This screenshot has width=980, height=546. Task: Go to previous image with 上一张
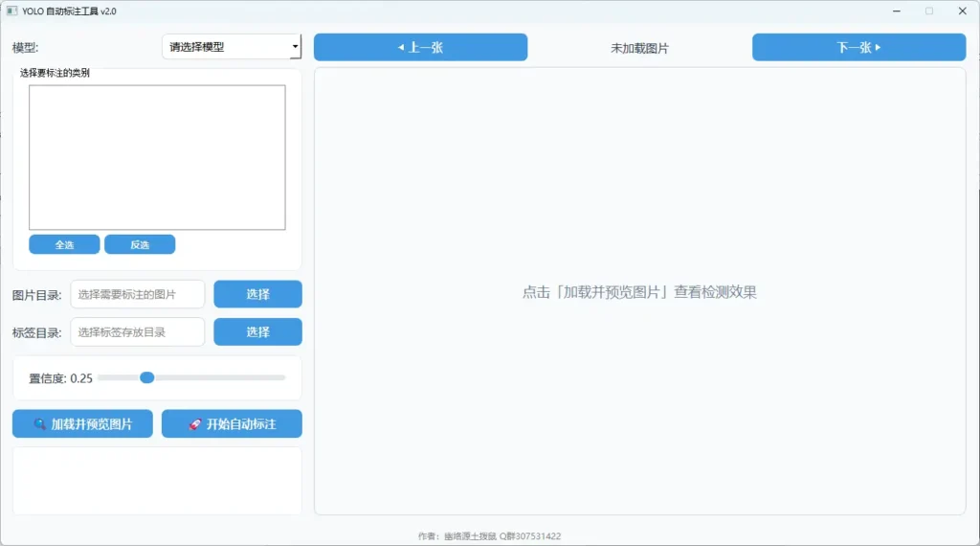point(420,47)
